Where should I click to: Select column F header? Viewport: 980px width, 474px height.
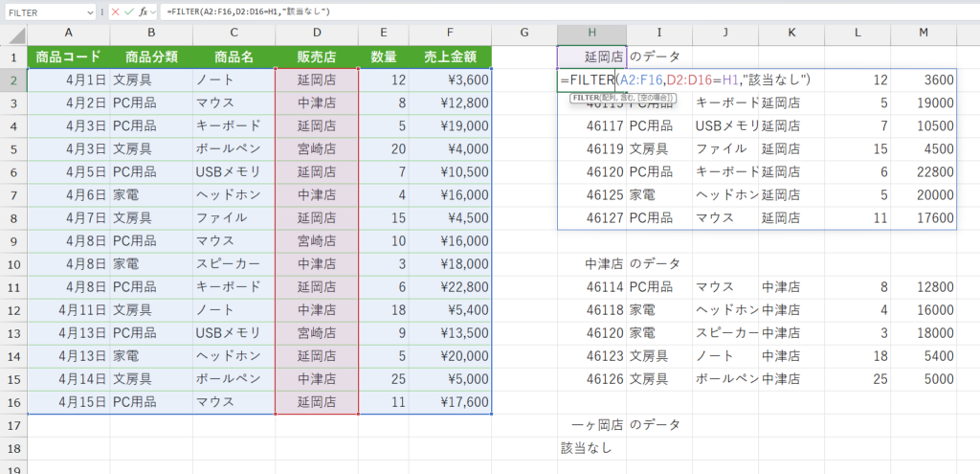click(x=450, y=34)
